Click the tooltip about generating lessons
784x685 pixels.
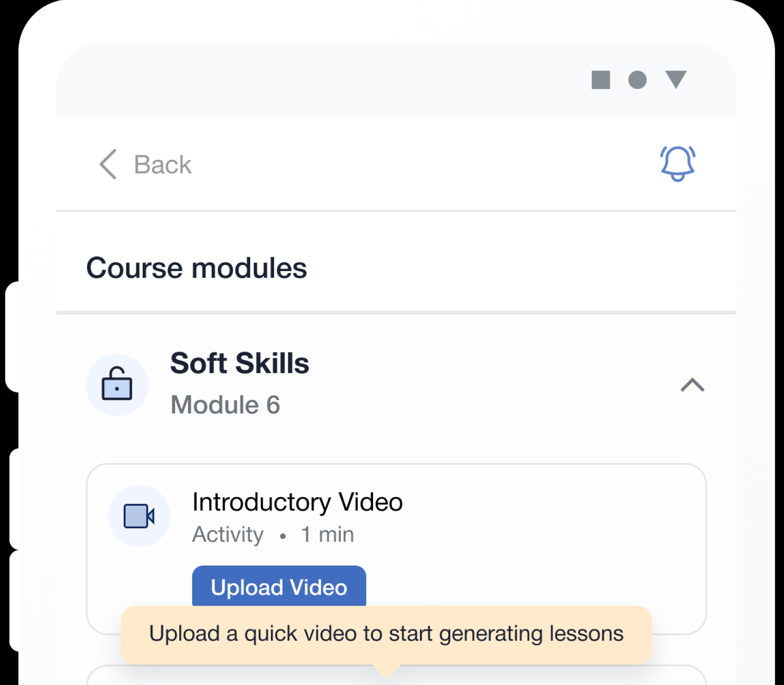pyautogui.click(x=386, y=634)
